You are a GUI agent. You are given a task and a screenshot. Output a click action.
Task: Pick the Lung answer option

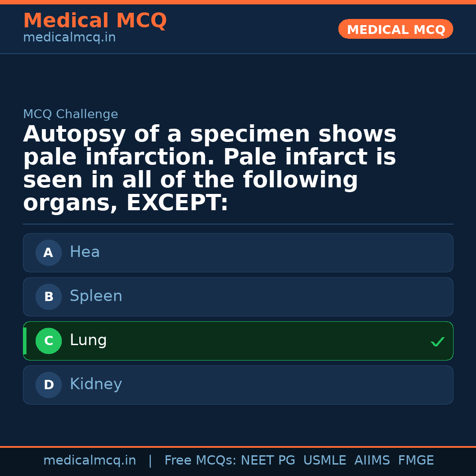(238, 341)
